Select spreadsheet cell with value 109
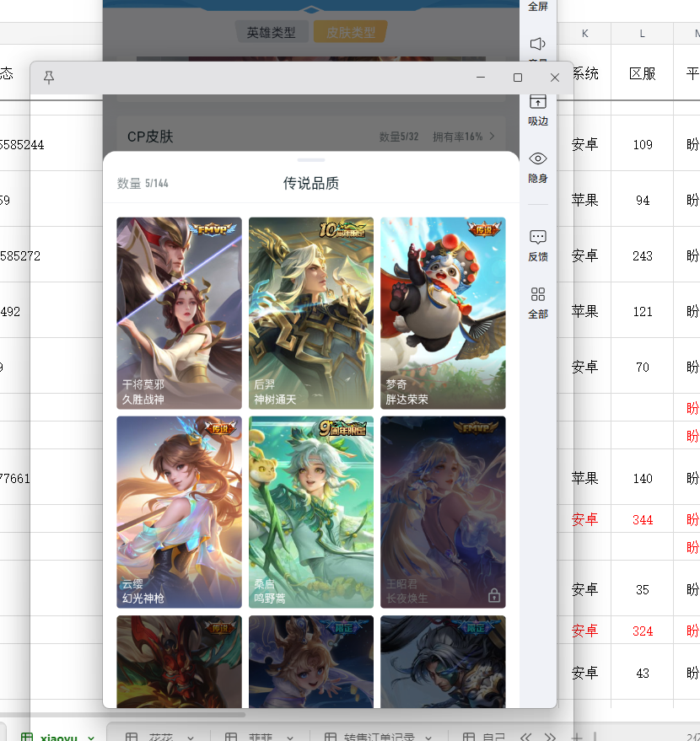Image resolution: width=700 pixels, height=741 pixels. [642, 145]
